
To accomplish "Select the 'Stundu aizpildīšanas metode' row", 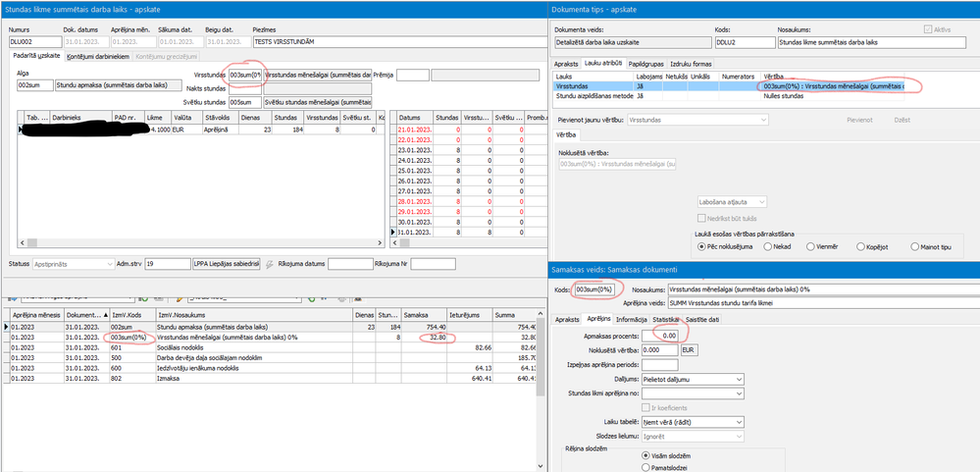I will [591, 96].
